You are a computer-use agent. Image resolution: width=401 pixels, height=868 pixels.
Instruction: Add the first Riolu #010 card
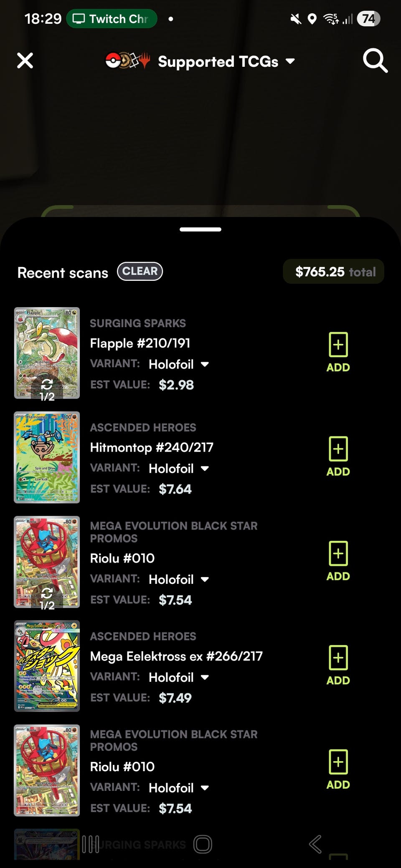(338, 560)
